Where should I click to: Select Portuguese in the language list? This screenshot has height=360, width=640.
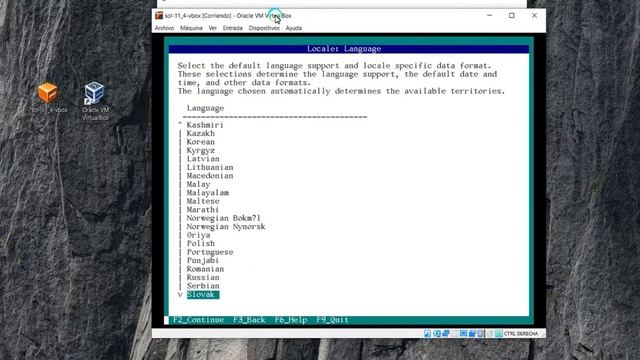pos(210,252)
